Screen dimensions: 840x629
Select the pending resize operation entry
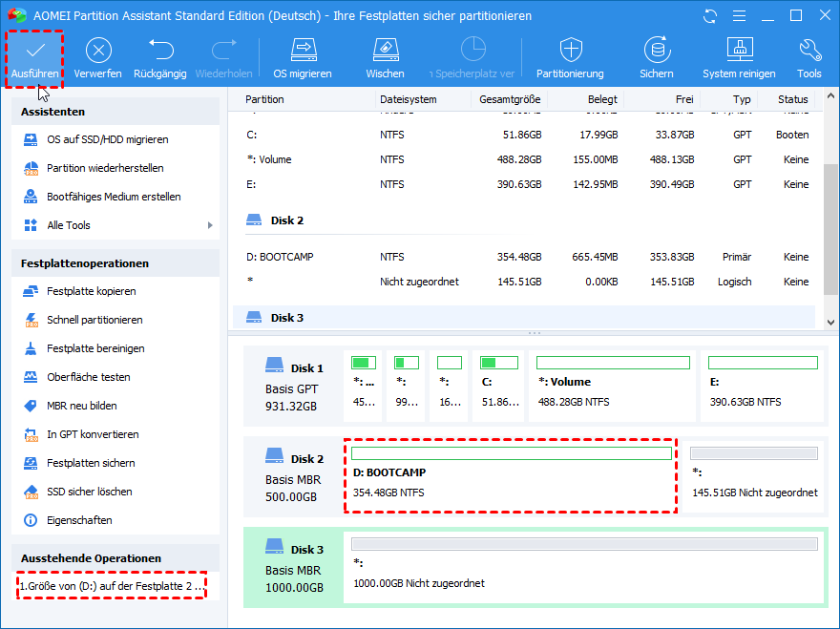coord(112,586)
